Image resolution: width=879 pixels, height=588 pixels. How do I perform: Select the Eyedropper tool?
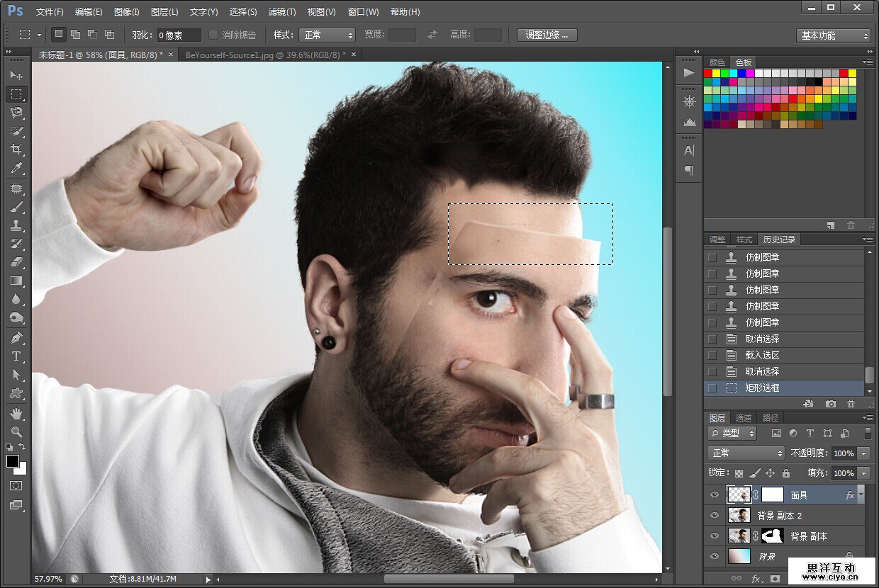coord(16,169)
